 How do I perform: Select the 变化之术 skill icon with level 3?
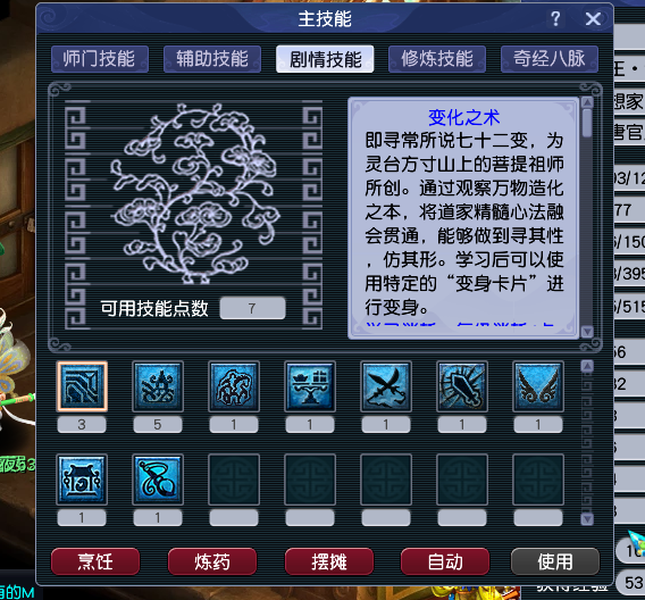point(82,387)
